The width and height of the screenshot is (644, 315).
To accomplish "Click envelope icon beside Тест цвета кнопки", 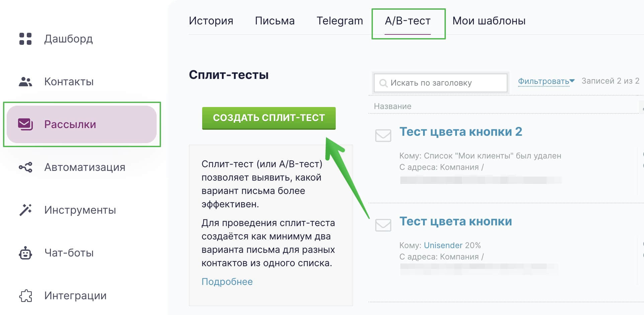I will click(383, 225).
